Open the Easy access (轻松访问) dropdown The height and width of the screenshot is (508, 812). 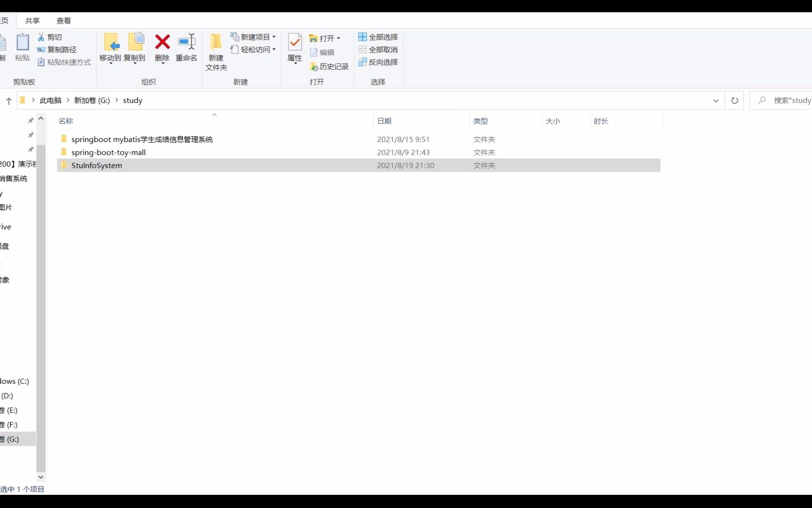(x=274, y=49)
